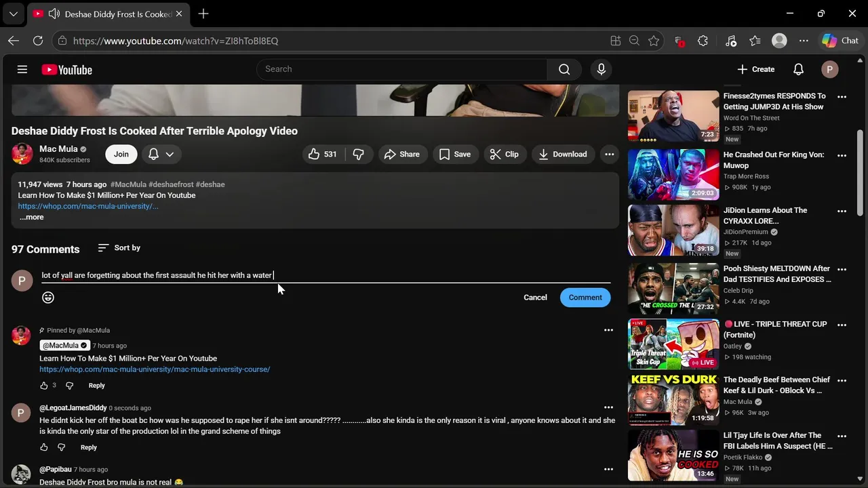Join the Mac Mula channel membership

tap(121, 154)
